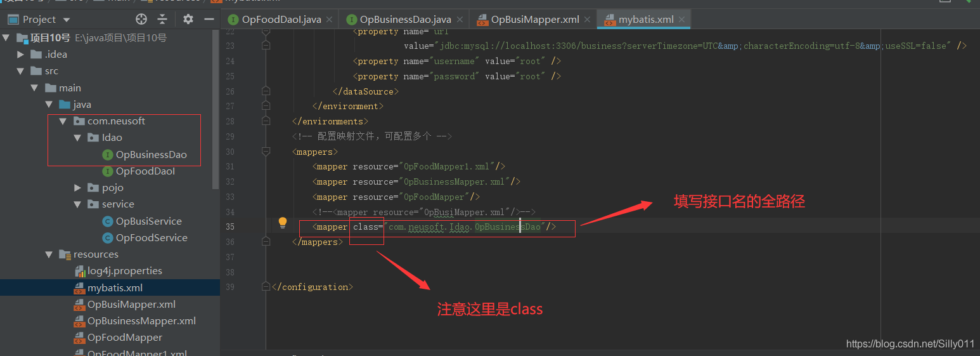Click line number 35 in gutter
The height and width of the screenshot is (356, 980).
pos(229,227)
